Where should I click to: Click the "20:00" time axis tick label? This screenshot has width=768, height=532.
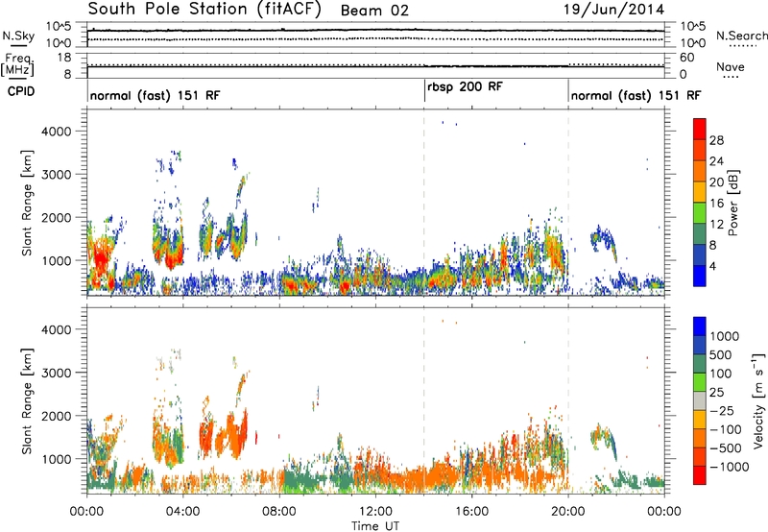568,512
